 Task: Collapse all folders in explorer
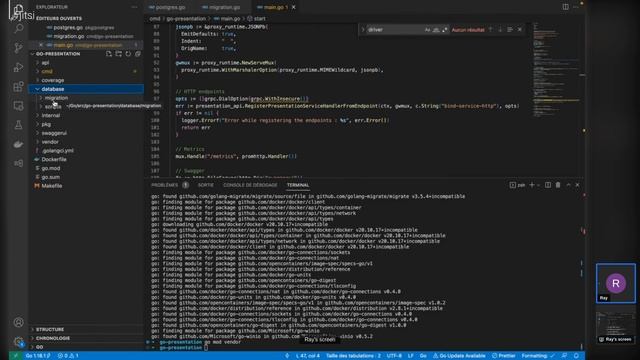138,54
